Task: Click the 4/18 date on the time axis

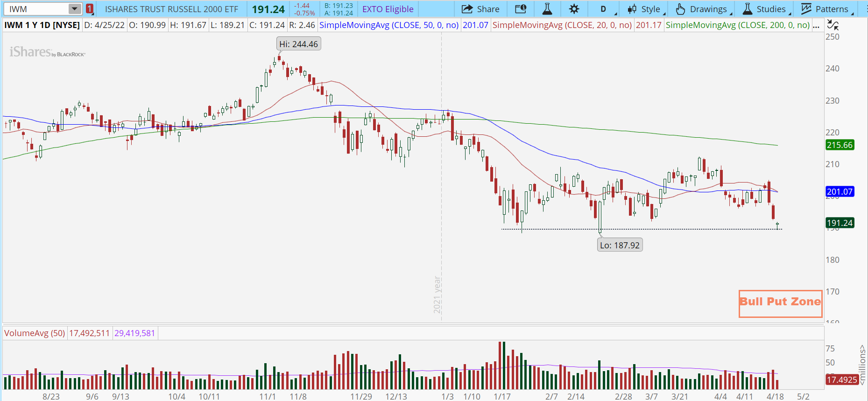Action: (x=775, y=397)
